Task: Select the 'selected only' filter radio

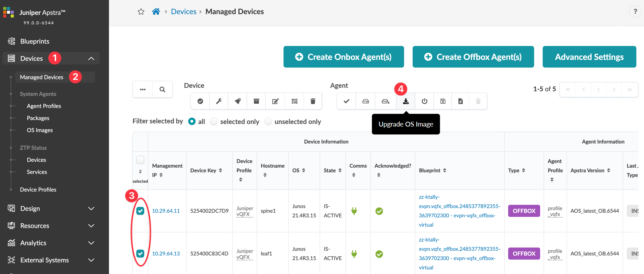Action: point(214,122)
